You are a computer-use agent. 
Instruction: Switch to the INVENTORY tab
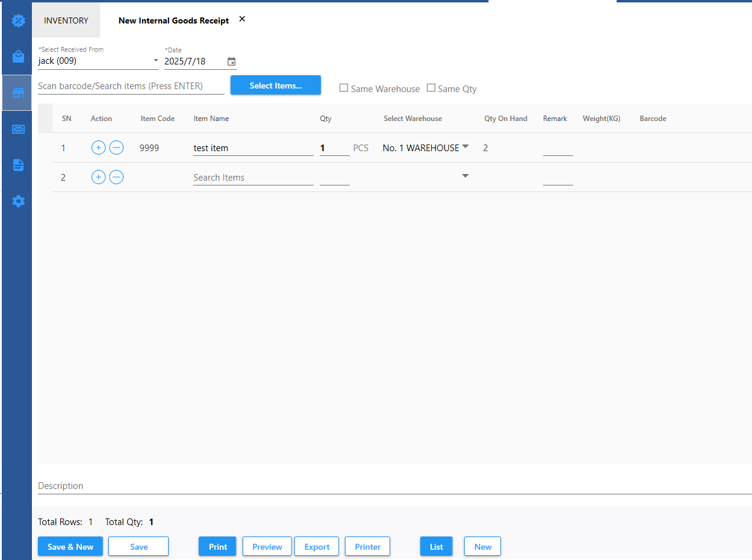pyautogui.click(x=66, y=20)
